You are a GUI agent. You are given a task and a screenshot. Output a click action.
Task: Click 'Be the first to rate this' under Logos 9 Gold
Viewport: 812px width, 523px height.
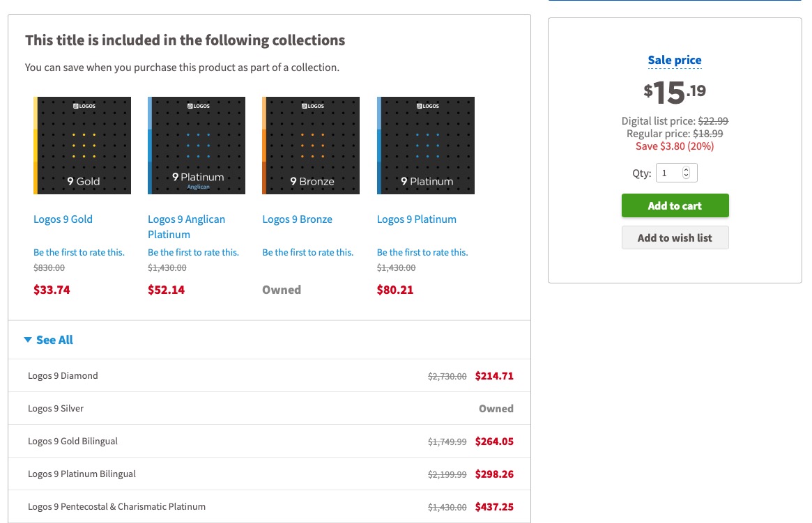click(79, 253)
